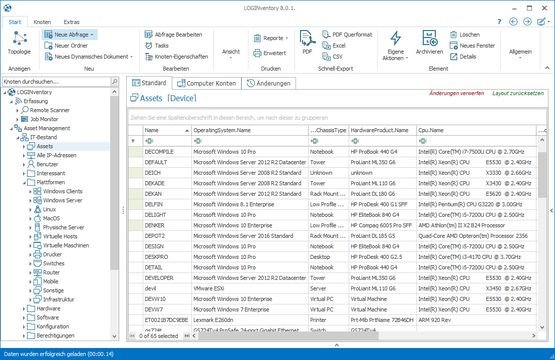Open Eigene Aktionen
This screenshot has height=360, width=555.
click(395, 46)
